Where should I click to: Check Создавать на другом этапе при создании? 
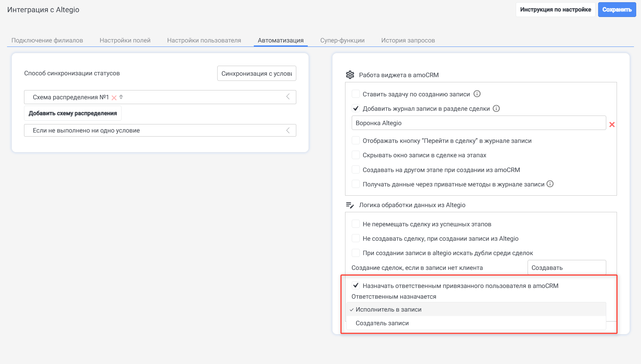[356, 169]
